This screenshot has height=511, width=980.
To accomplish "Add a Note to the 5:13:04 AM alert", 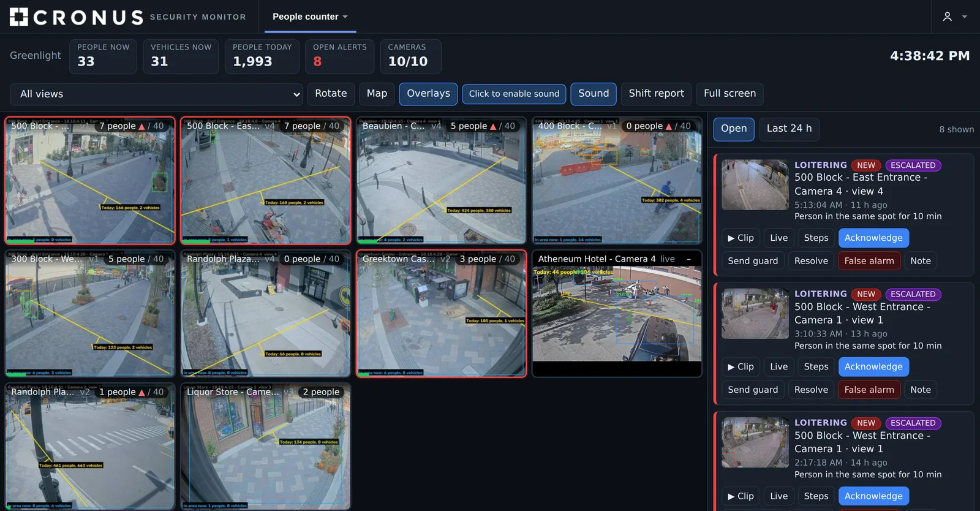I will pos(921,261).
